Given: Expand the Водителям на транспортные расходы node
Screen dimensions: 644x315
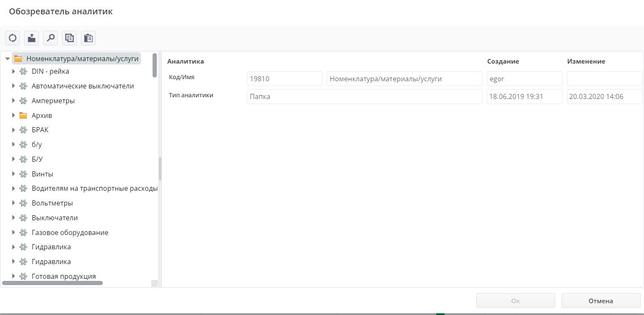Looking at the screenshot, I should pyautogui.click(x=13, y=188).
